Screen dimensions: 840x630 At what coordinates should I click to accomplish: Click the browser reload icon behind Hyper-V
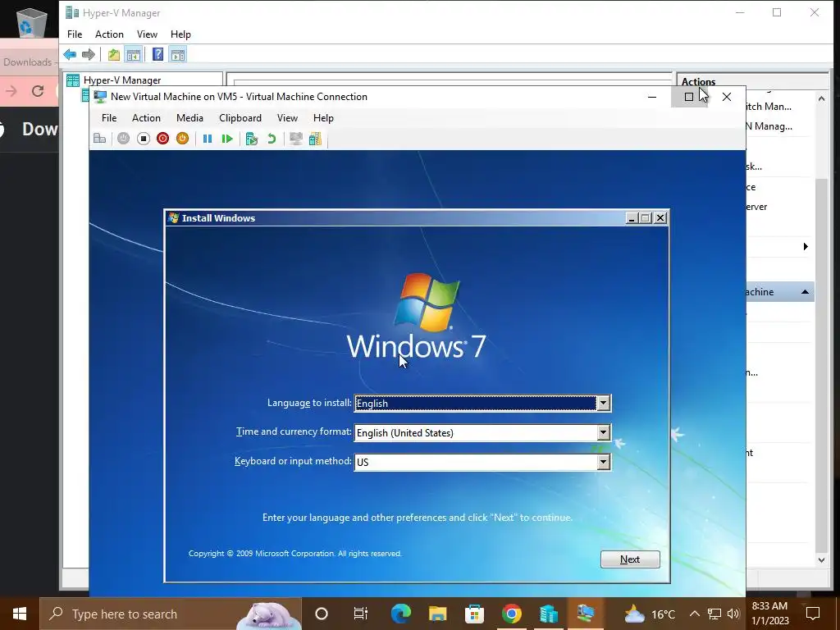point(38,91)
